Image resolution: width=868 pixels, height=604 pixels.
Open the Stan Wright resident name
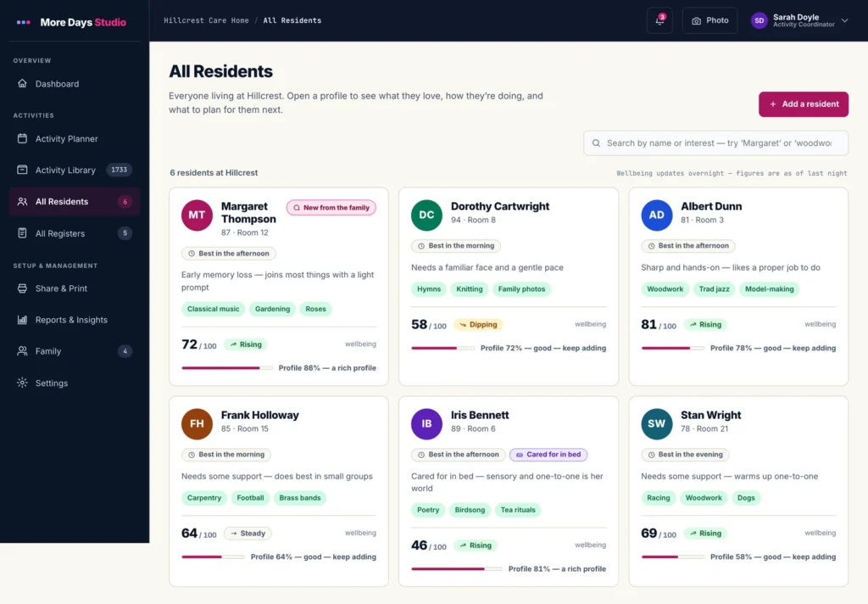[x=711, y=415]
